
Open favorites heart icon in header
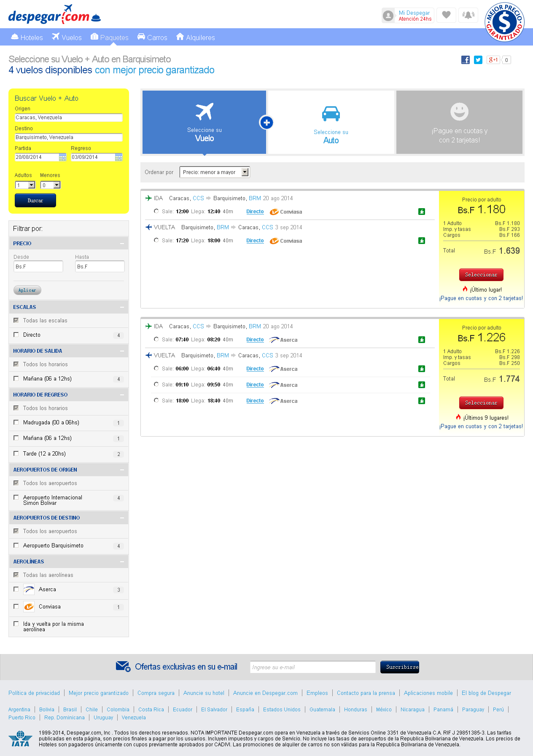coord(446,15)
